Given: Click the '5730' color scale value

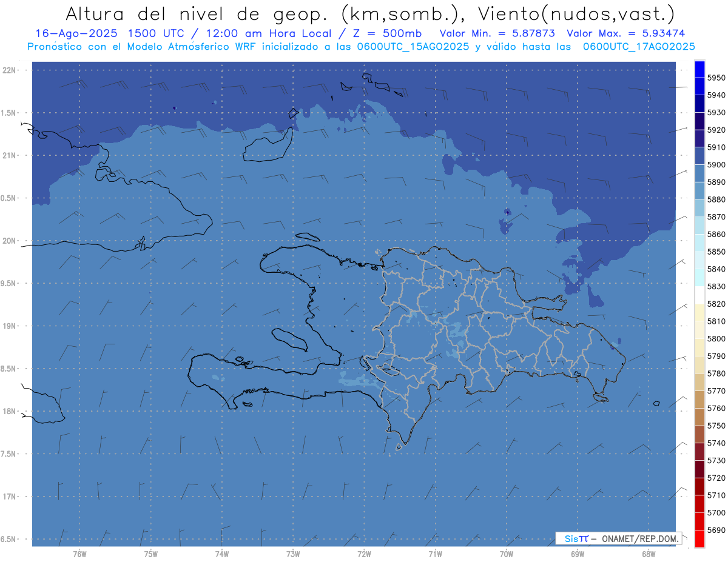Looking at the screenshot, I should pos(716,460).
